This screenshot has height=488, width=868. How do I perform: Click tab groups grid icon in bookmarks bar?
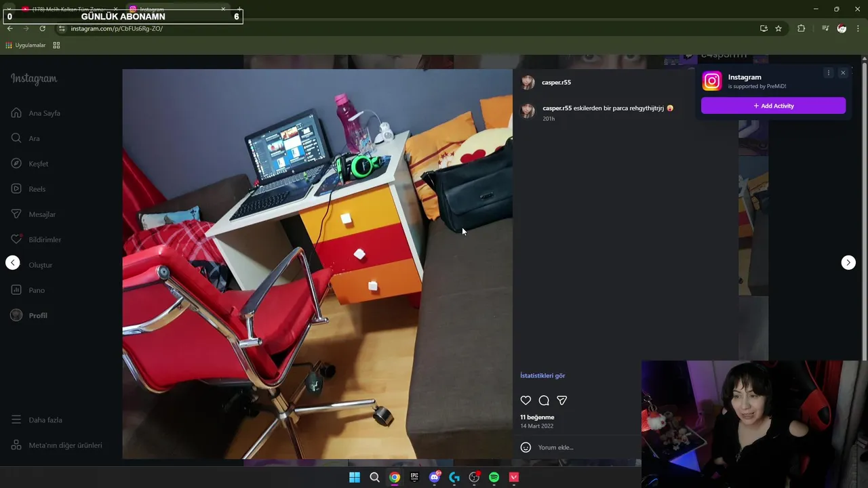coord(56,45)
